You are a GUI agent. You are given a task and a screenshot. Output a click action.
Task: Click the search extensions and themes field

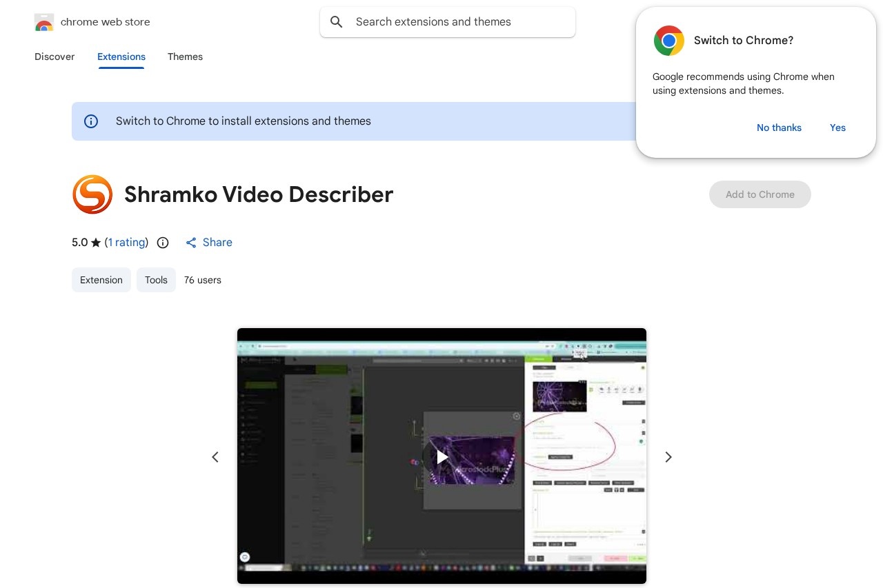(x=448, y=21)
